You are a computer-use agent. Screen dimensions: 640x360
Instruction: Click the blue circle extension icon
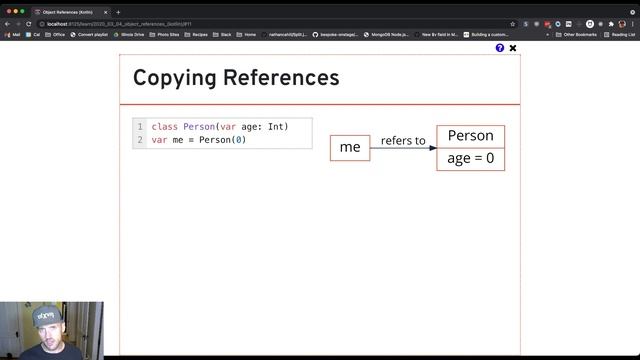[x=558, y=24]
